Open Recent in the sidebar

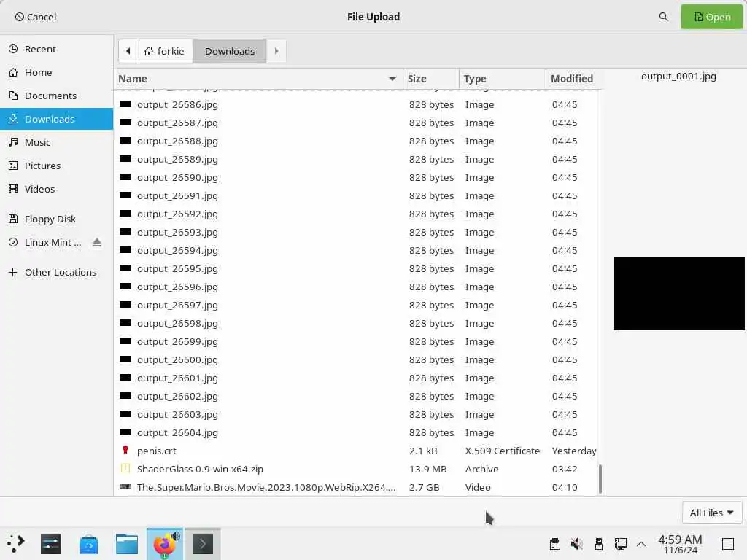pyautogui.click(x=57, y=49)
